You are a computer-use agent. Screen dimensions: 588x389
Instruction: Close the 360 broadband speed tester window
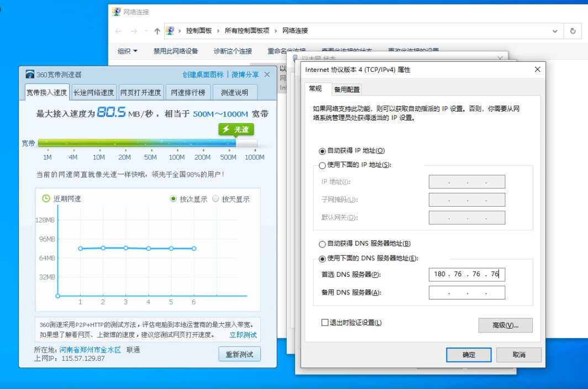point(267,75)
